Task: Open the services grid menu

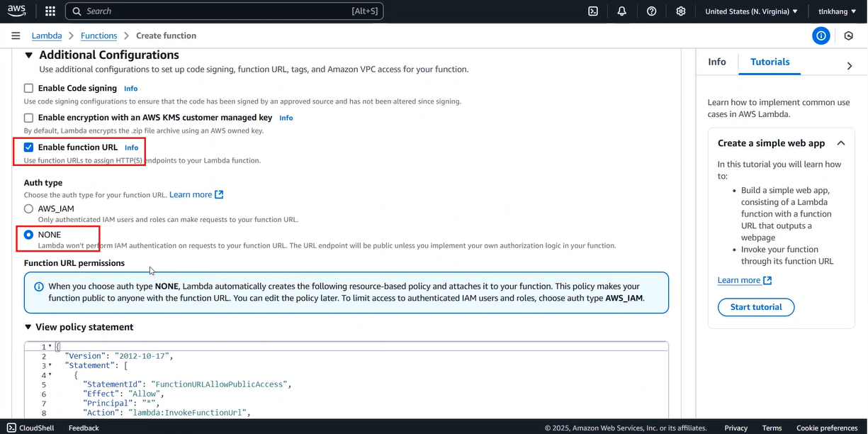Action: tap(50, 11)
